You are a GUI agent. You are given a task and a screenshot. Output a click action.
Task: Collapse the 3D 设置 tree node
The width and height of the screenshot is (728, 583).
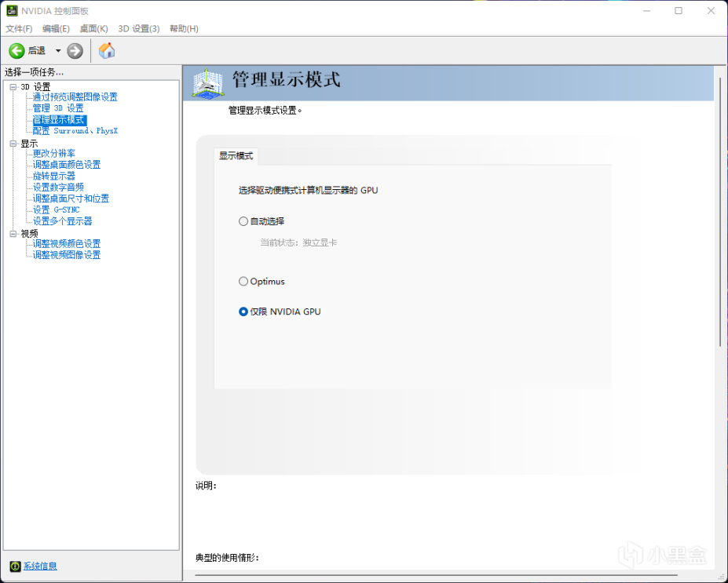click(13, 87)
